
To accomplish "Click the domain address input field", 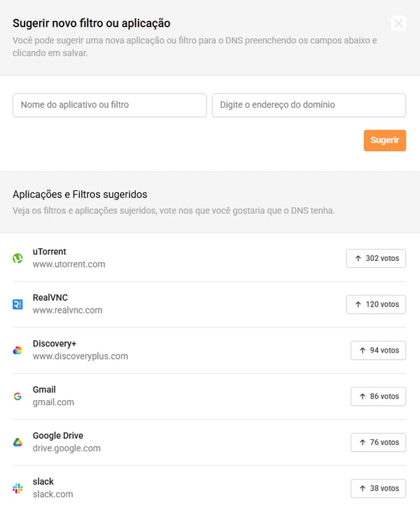I will point(309,105).
